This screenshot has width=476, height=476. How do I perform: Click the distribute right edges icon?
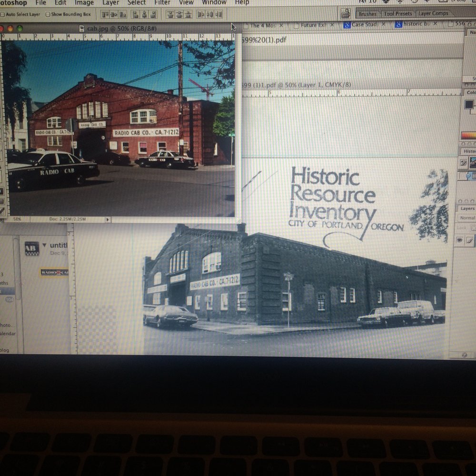pos(218,14)
